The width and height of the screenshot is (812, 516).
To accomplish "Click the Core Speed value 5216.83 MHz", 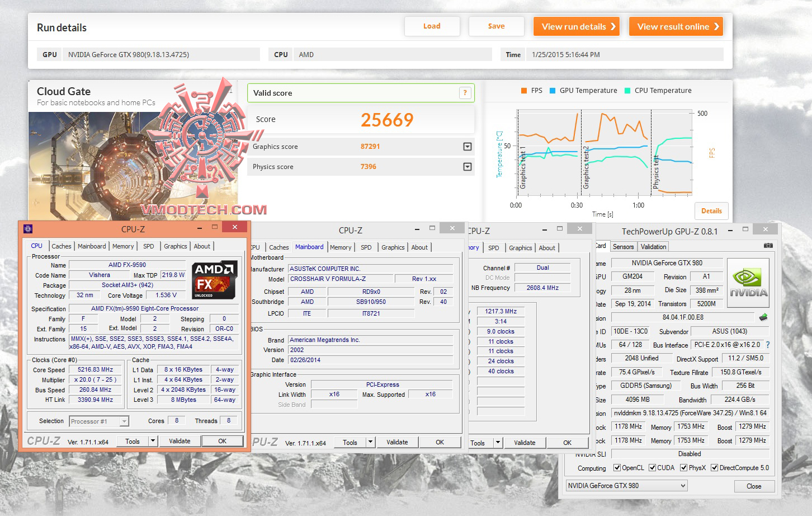I will click(95, 370).
